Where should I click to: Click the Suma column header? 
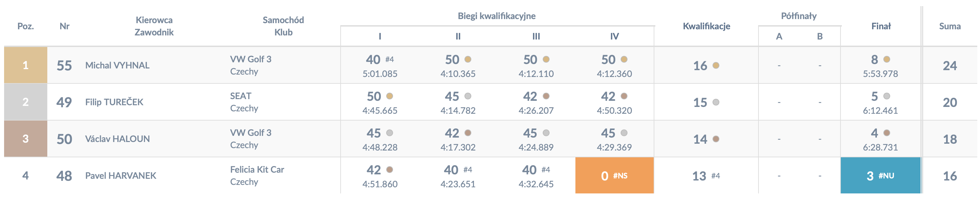(950, 26)
